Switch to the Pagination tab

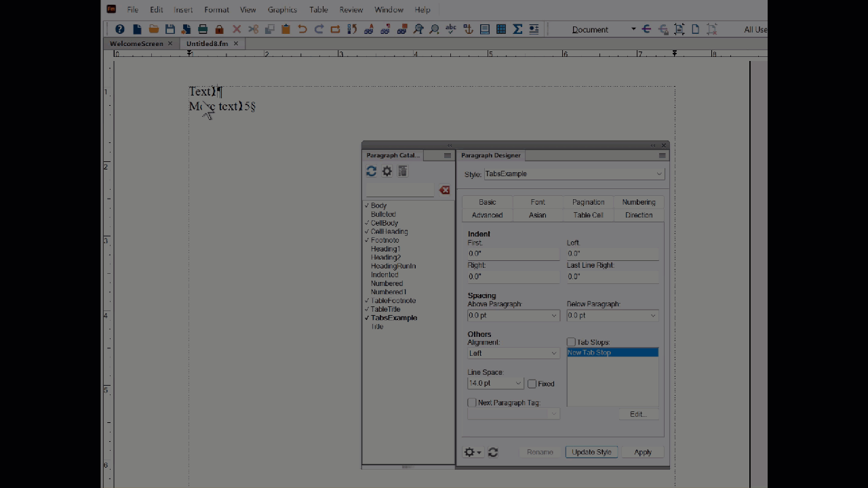[588, 202]
